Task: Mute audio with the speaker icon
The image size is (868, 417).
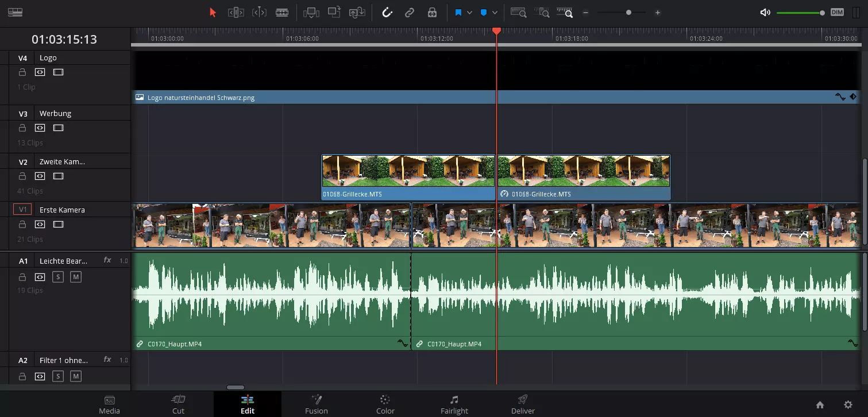Action: point(765,12)
